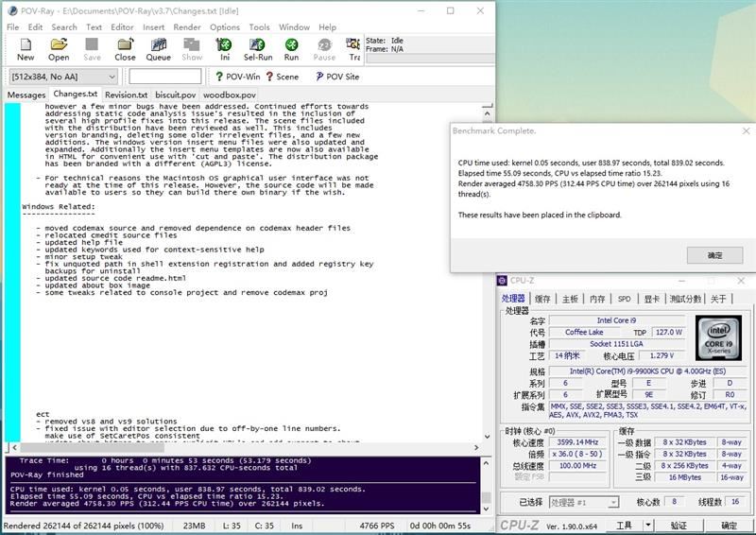Click the Pause render icon
The width and height of the screenshot is (756, 535).
pos(324,50)
